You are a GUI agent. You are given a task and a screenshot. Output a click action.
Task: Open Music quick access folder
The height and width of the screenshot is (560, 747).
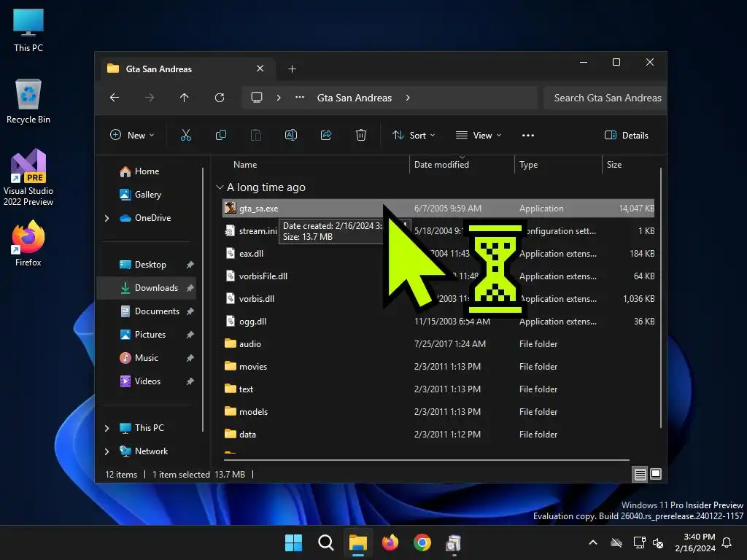pyautogui.click(x=146, y=358)
